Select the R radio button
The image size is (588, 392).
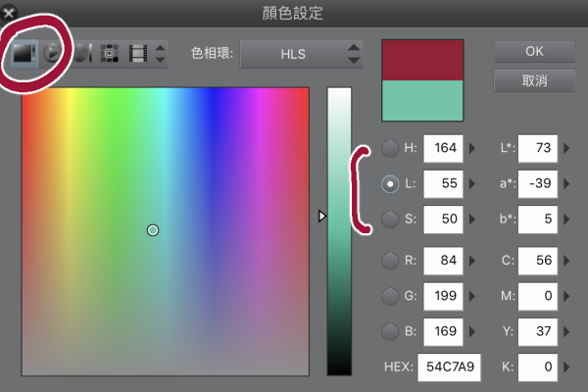(x=390, y=261)
